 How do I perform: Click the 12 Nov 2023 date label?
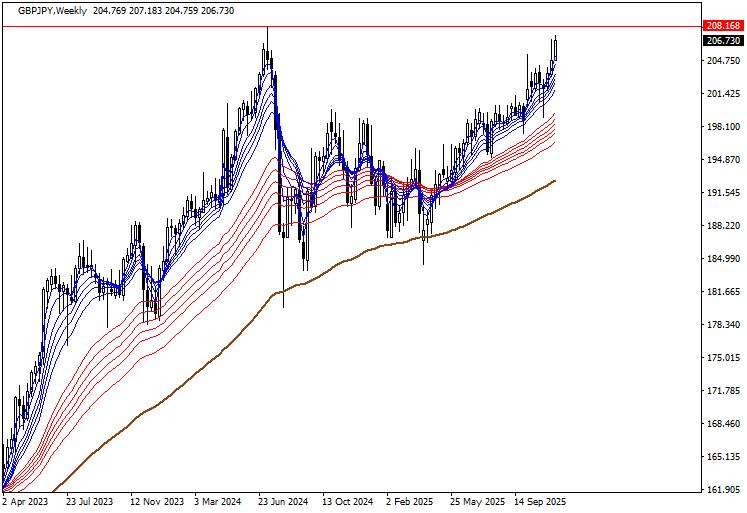155,501
